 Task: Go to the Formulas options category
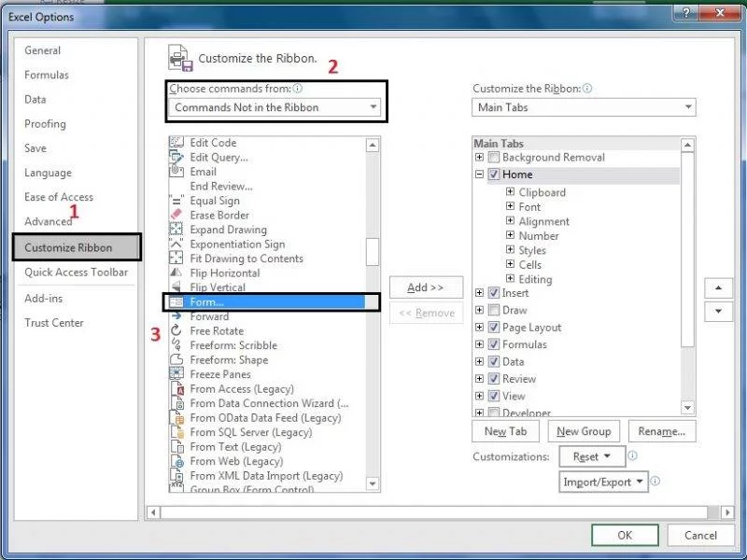(x=47, y=75)
